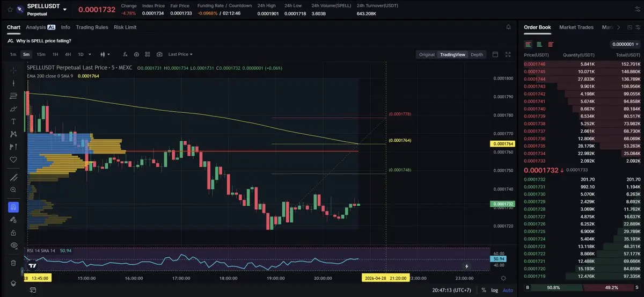This screenshot has height=297, width=644.
Task: Open the 0.0000001 price precision dropdown
Action: tap(626, 45)
